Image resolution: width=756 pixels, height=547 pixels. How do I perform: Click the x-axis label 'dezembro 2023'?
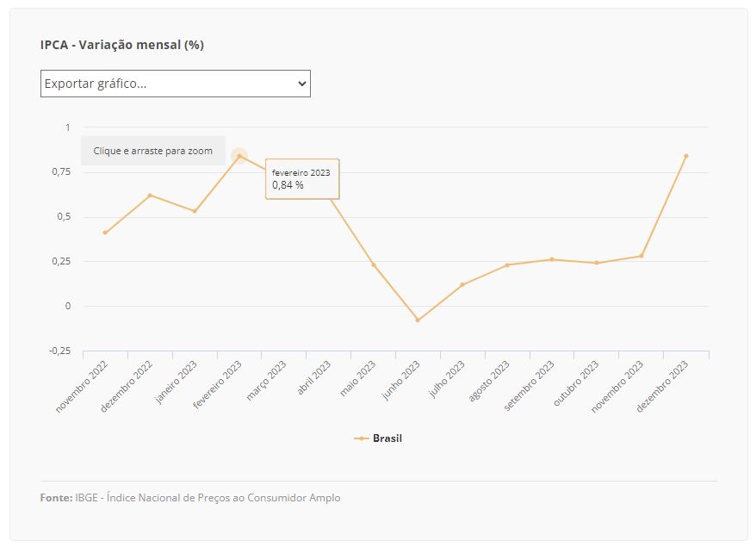(x=662, y=387)
